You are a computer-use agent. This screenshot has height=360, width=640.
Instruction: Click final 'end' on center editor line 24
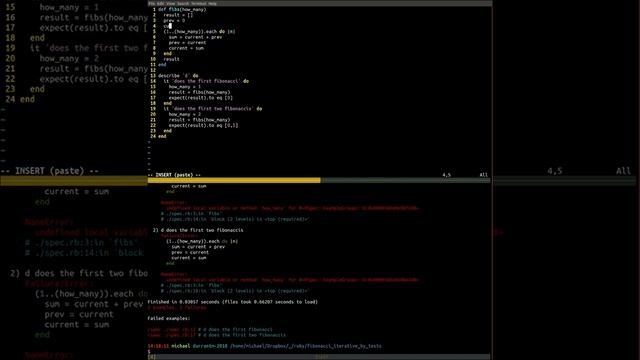point(162,136)
